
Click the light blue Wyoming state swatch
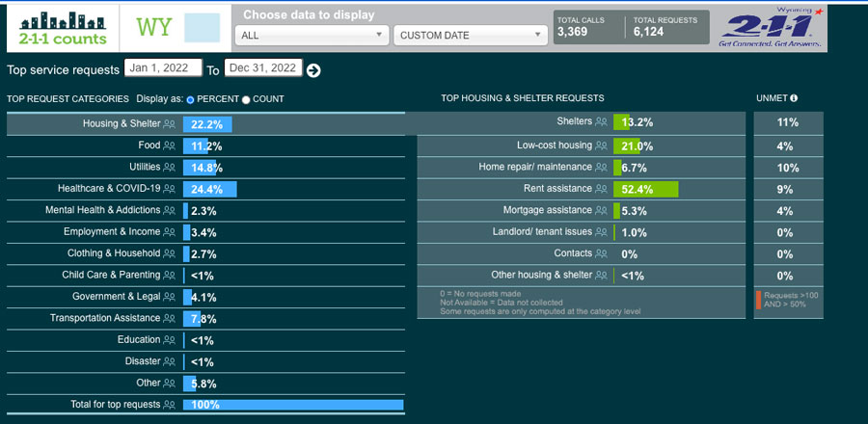[203, 27]
